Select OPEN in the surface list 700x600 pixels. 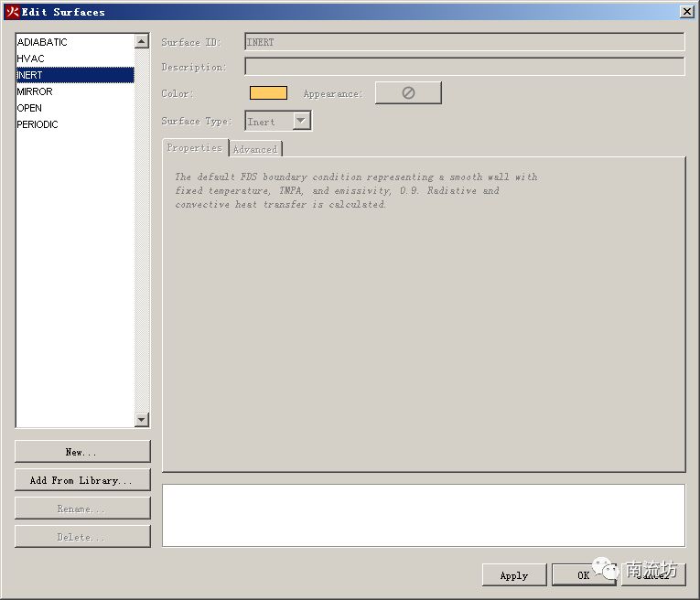[29, 108]
